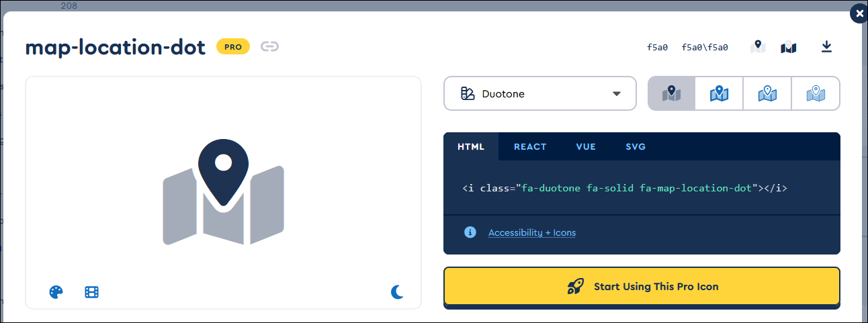Choose the third map icon style variant
The image size is (868, 323).
pyautogui.click(x=767, y=93)
